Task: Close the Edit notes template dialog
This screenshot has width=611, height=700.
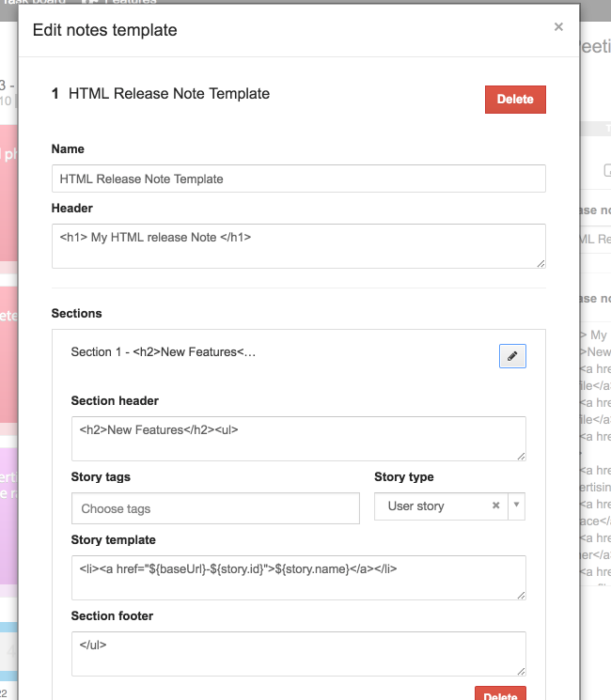Action: click(x=558, y=27)
